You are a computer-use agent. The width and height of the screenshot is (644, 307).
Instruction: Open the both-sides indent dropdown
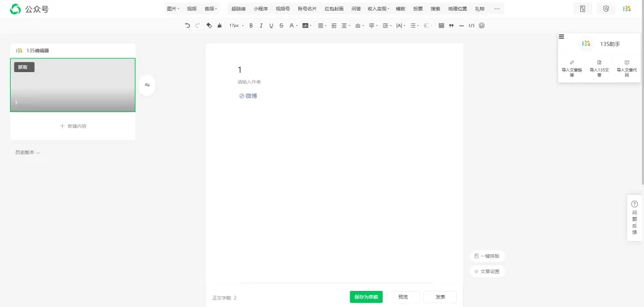pyautogui.click(x=346, y=26)
